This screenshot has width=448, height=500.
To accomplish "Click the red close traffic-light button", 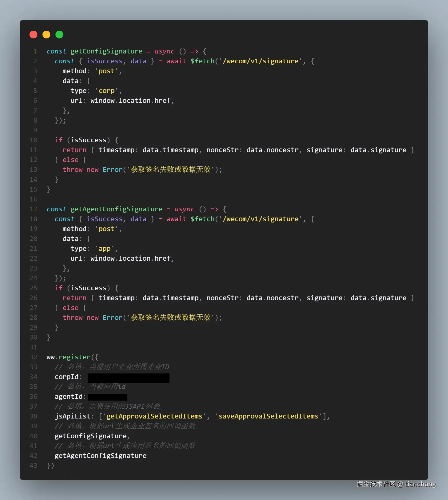I will click(33, 34).
